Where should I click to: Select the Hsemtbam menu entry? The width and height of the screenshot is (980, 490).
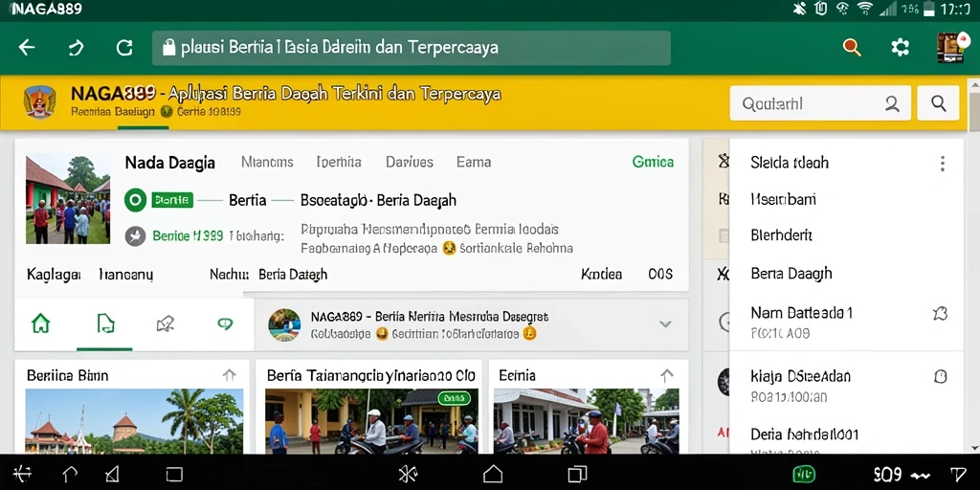pyautogui.click(x=783, y=199)
